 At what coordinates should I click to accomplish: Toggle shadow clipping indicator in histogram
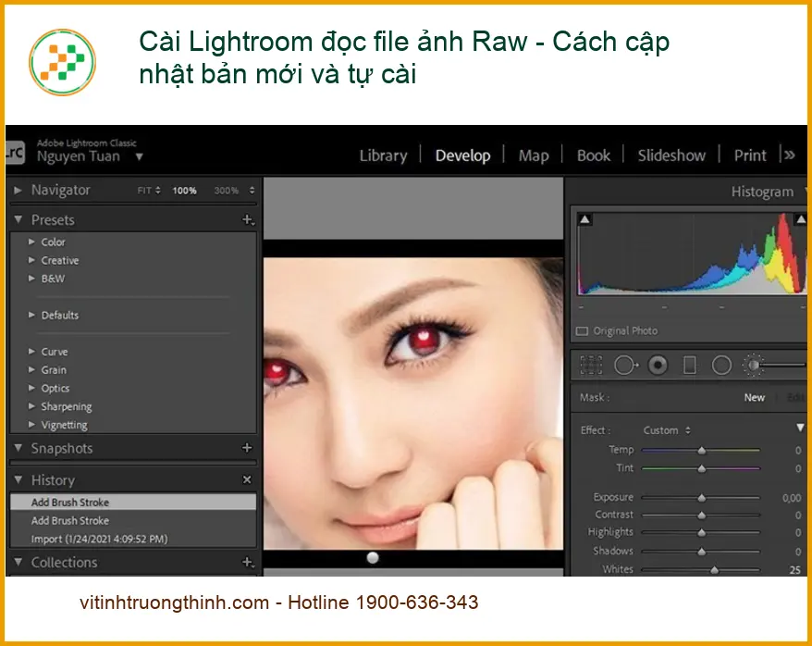[x=584, y=219]
